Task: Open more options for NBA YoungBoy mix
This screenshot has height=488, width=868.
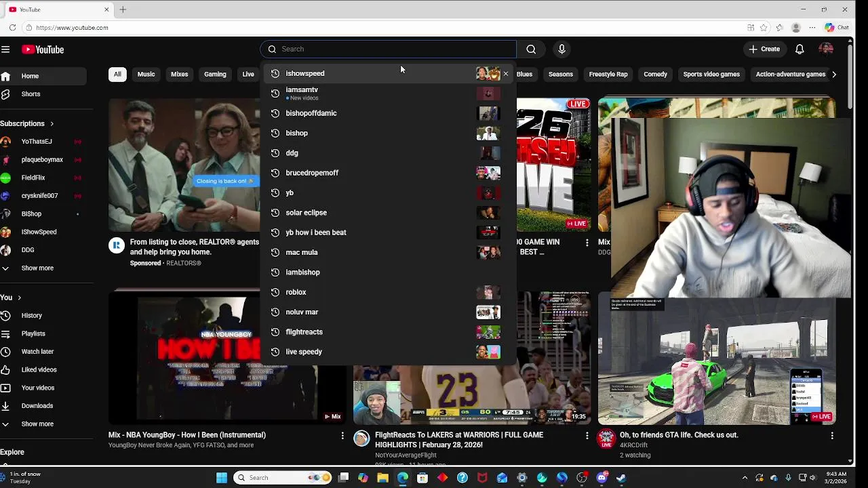Action: coord(342,436)
